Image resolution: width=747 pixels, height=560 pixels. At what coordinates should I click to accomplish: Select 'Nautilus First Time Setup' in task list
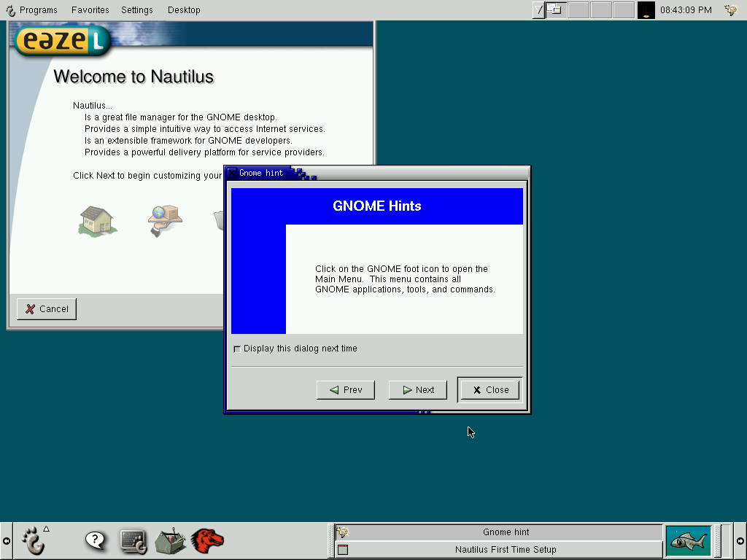[505, 550]
